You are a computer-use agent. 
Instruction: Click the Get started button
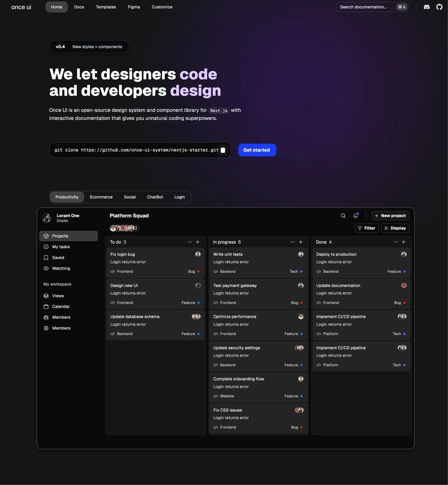coord(257,150)
